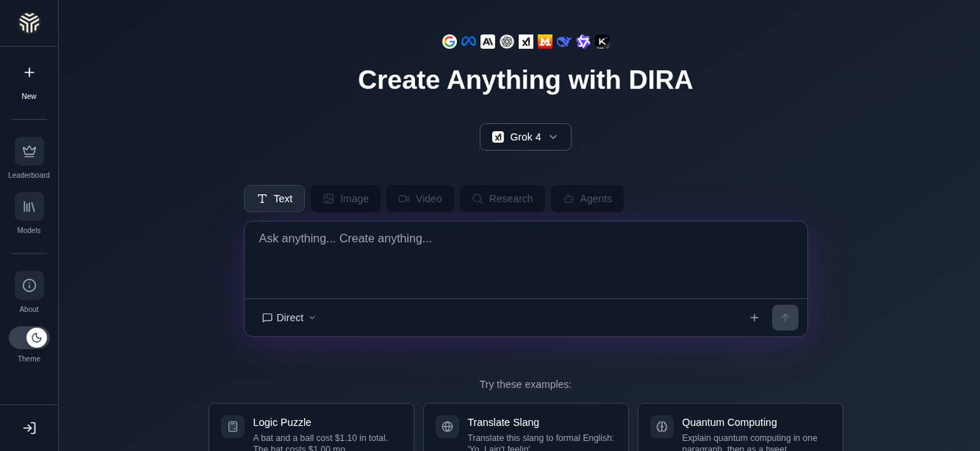Open the About info icon
The image size is (980, 451).
[x=29, y=285]
